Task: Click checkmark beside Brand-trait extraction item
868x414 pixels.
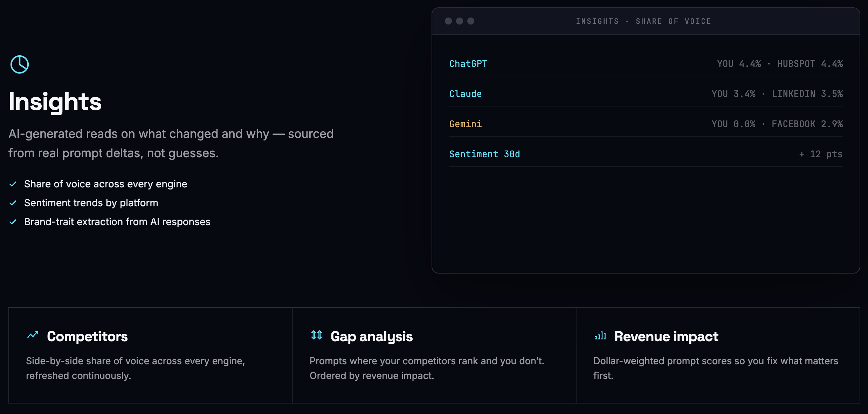Action: click(x=13, y=222)
